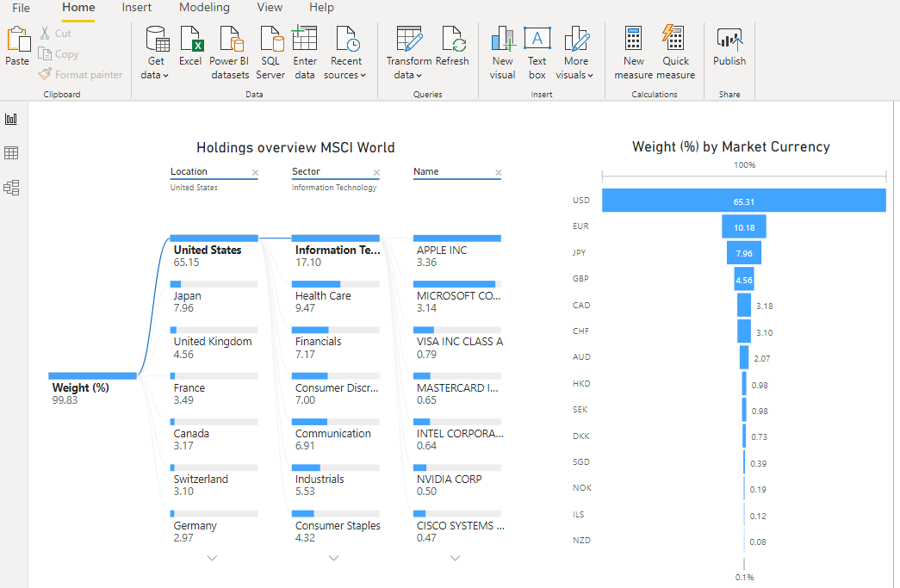Refresh the data queries
The height and width of the screenshot is (588, 900).
click(452, 46)
